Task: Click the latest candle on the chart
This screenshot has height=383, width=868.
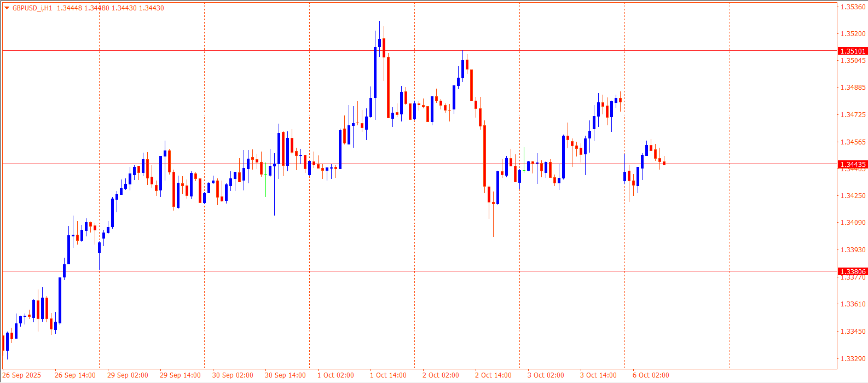Action: [664, 163]
